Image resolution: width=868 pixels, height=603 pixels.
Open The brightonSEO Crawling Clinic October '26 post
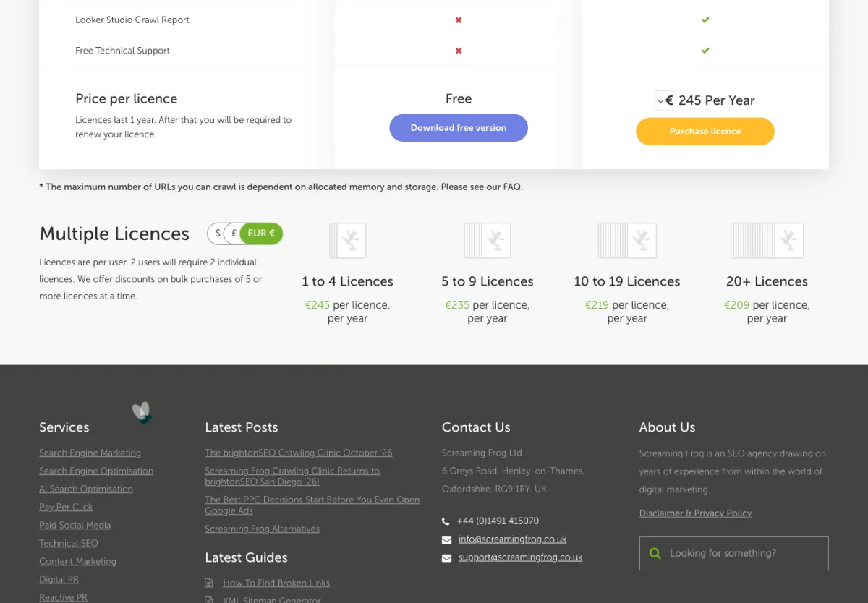pos(299,453)
